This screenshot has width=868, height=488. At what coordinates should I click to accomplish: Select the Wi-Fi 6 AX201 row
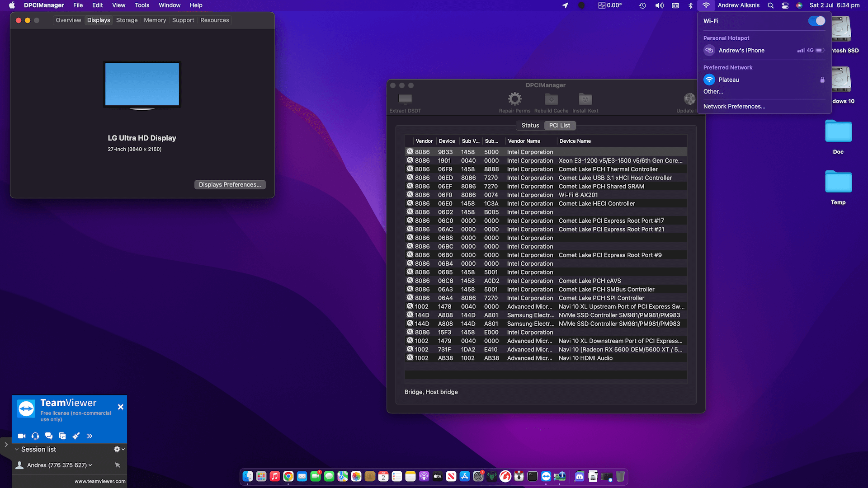(x=578, y=195)
